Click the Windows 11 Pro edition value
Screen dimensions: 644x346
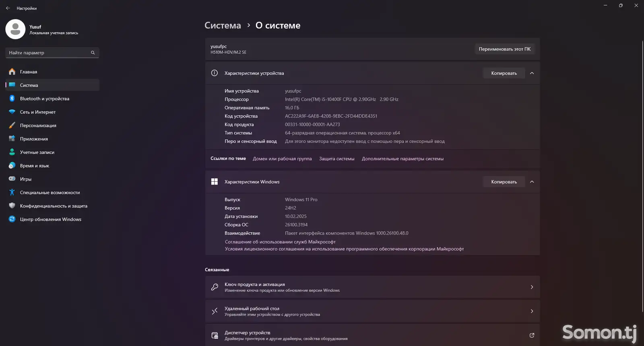click(301, 200)
